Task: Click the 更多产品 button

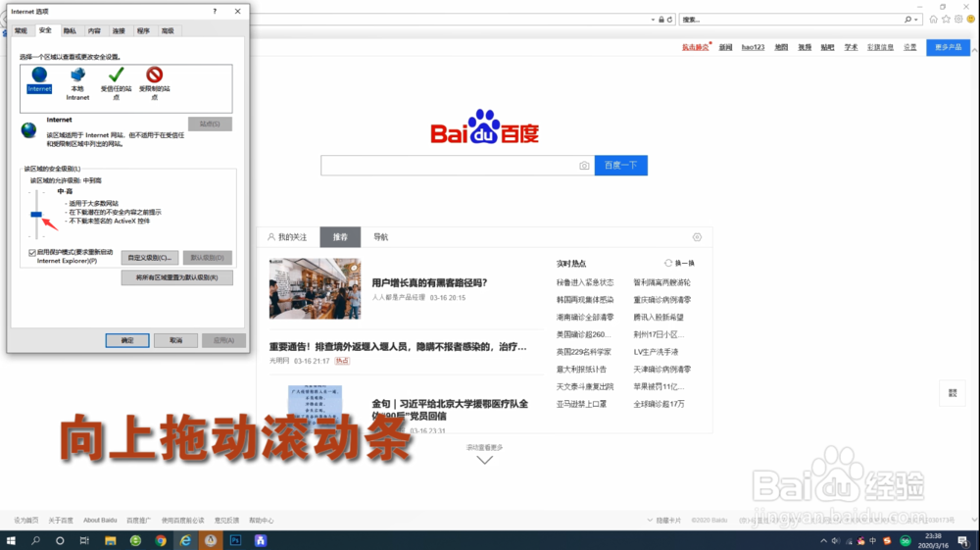Action: pyautogui.click(x=948, y=47)
